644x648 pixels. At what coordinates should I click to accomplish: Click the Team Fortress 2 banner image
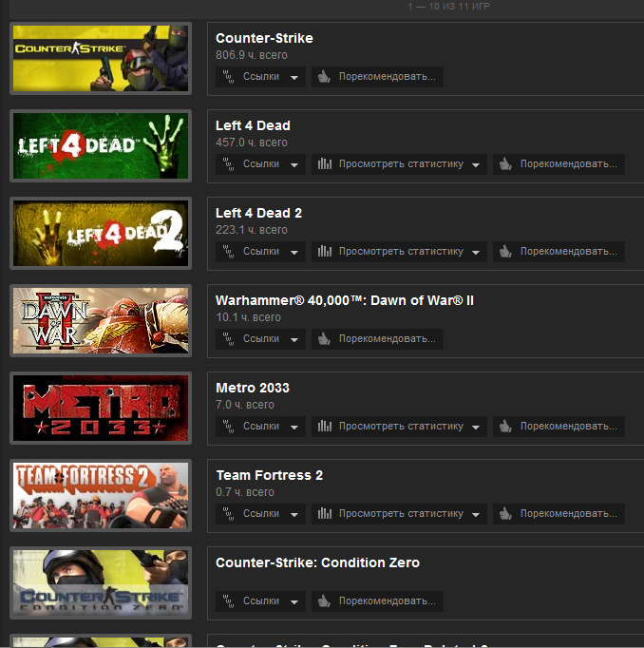click(x=101, y=495)
